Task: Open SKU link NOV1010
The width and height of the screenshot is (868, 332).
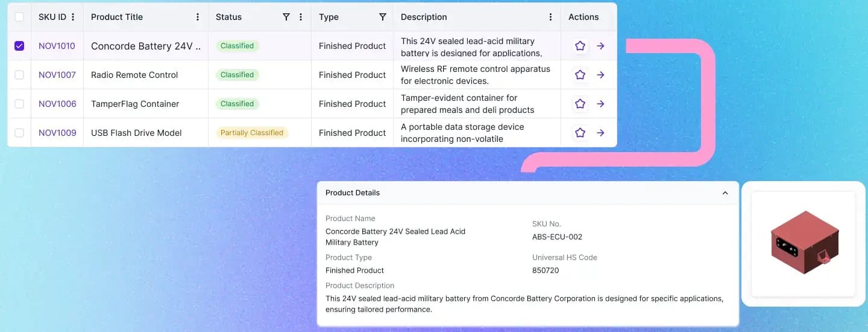Action: point(57,46)
